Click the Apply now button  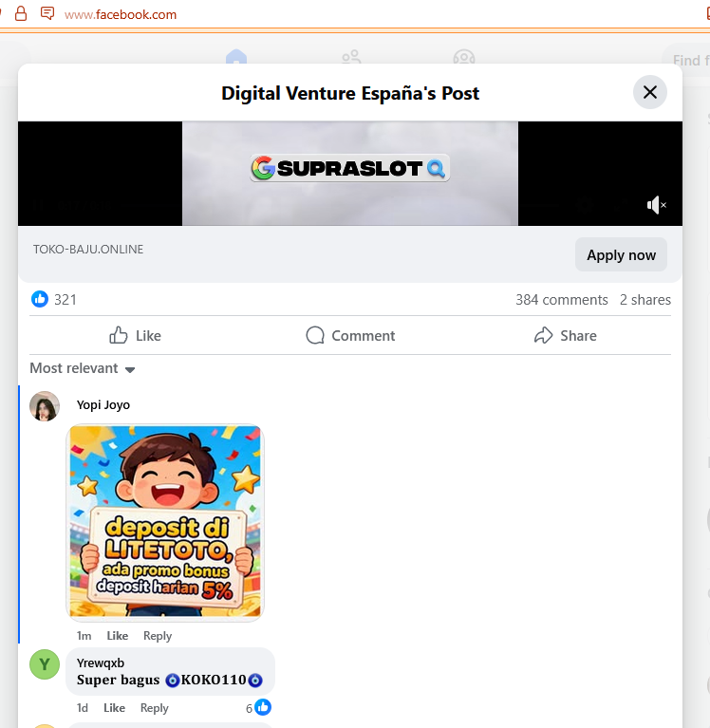click(621, 255)
